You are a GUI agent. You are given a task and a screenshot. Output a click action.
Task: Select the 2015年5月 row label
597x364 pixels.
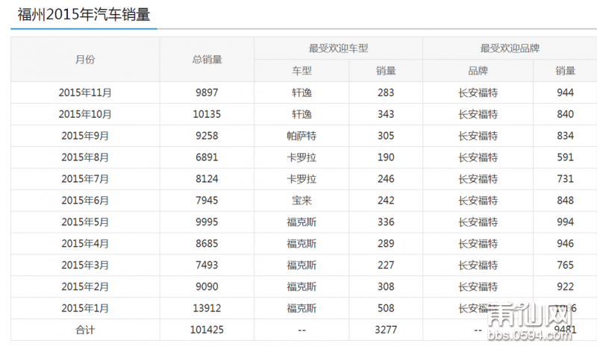tap(85, 222)
